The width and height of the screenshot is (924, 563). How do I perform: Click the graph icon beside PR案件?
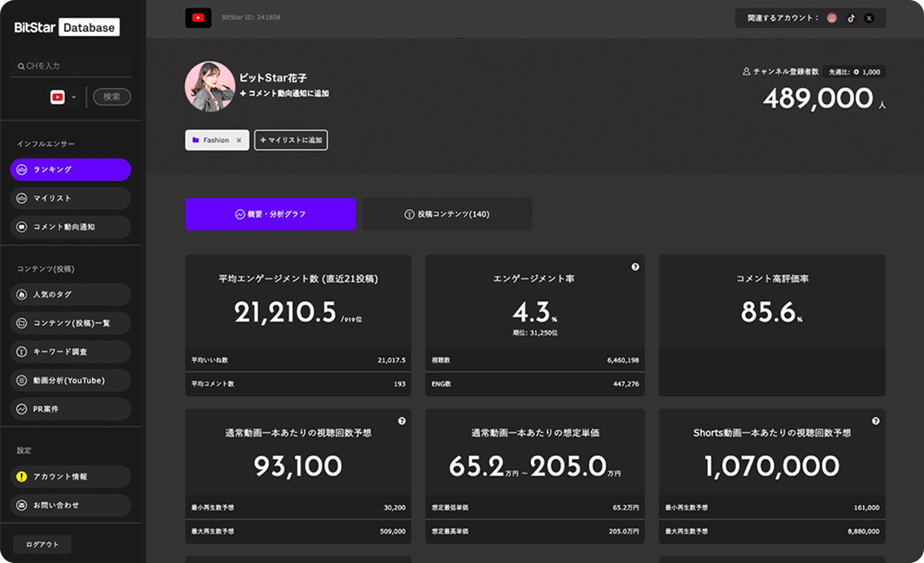22,409
